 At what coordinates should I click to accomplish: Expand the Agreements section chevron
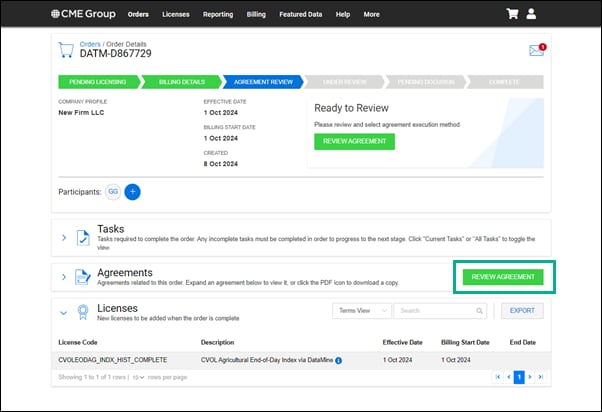[64, 277]
